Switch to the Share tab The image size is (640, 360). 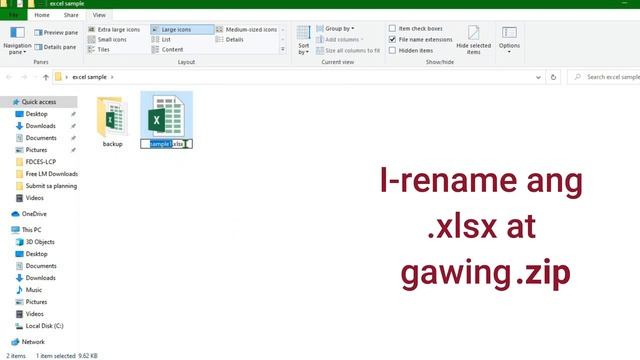pos(71,15)
